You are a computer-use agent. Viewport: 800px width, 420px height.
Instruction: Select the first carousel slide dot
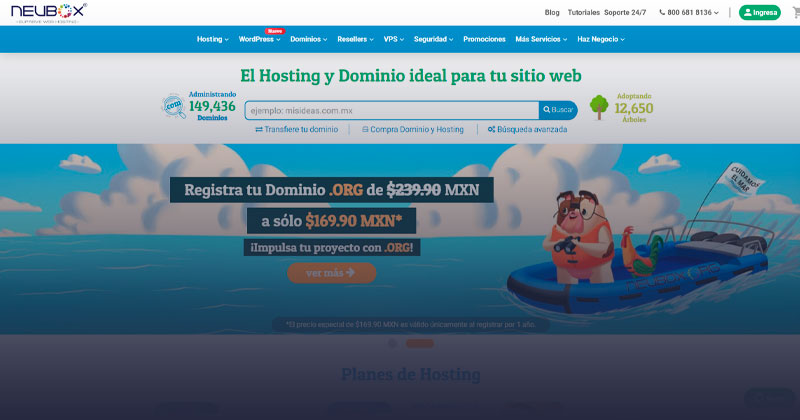(392, 343)
